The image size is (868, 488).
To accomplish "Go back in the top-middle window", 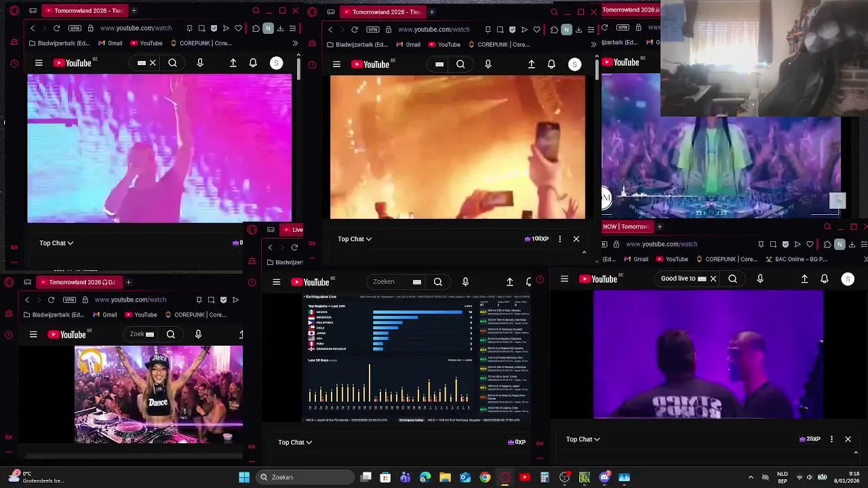I will [330, 30].
